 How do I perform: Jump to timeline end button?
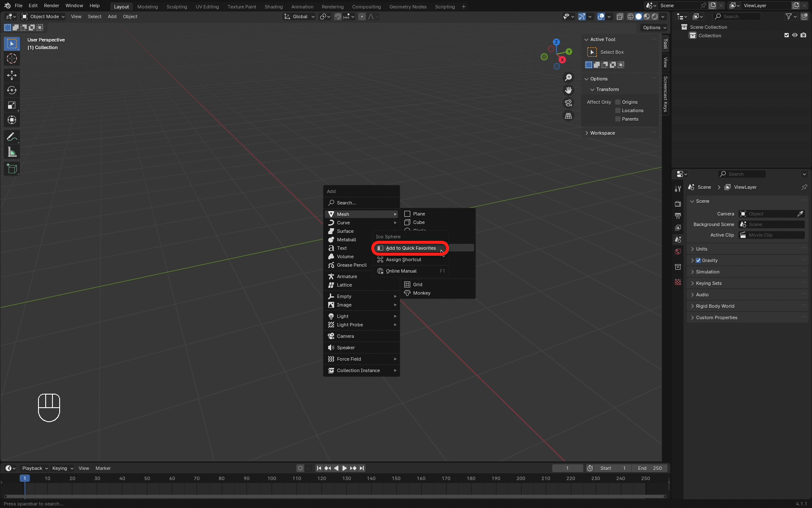point(362,468)
